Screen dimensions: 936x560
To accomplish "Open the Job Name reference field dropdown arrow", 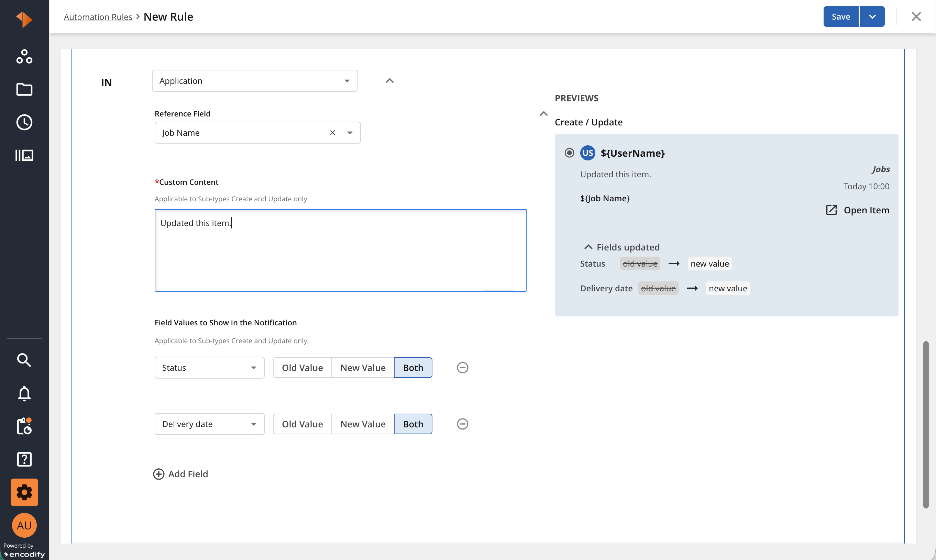I will click(350, 133).
